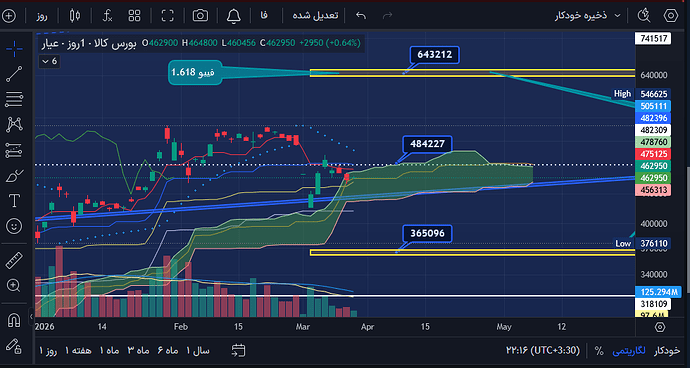Screen dimensions: 690x368
Task: Select the text annotation tool
Action: pyautogui.click(x=14, y=201)
